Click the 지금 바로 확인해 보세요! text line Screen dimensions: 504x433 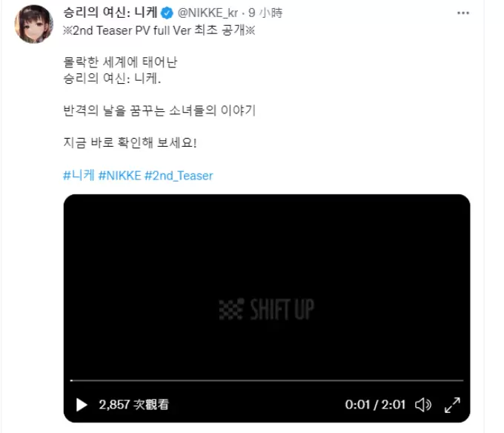pos(130,142)
